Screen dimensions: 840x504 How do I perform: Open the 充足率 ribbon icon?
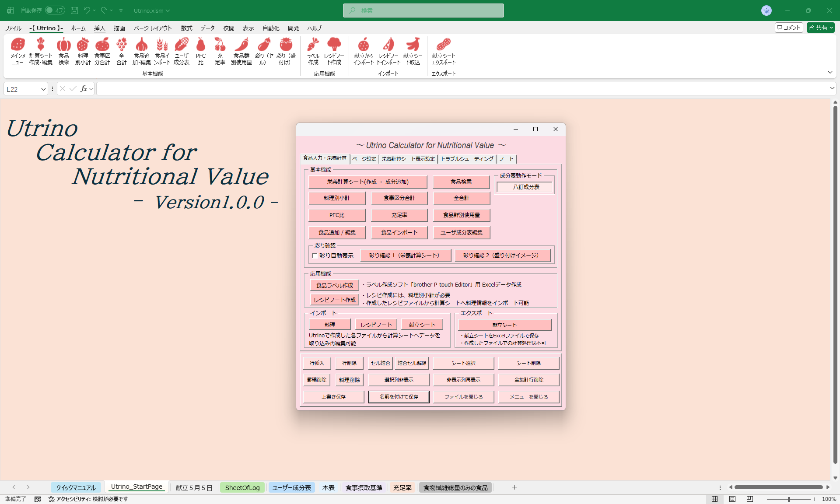[x=220, y=50]
